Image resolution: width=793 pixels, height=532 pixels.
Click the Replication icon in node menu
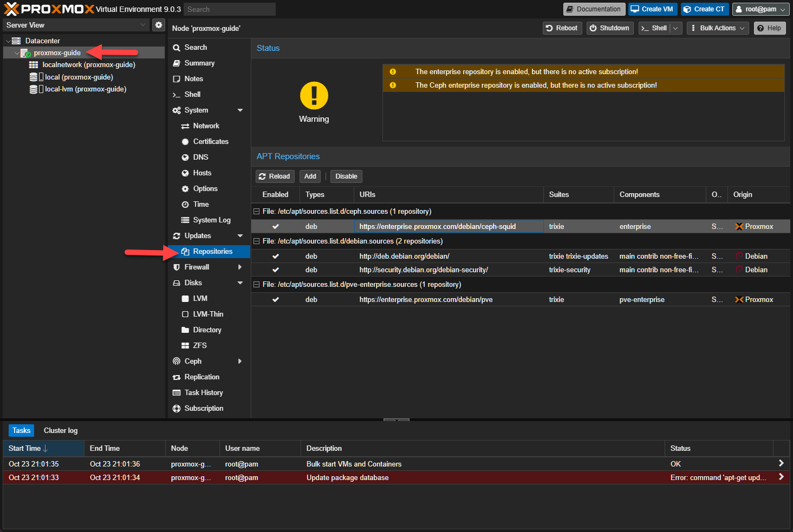pyautogui.click(x=177, y=377)
